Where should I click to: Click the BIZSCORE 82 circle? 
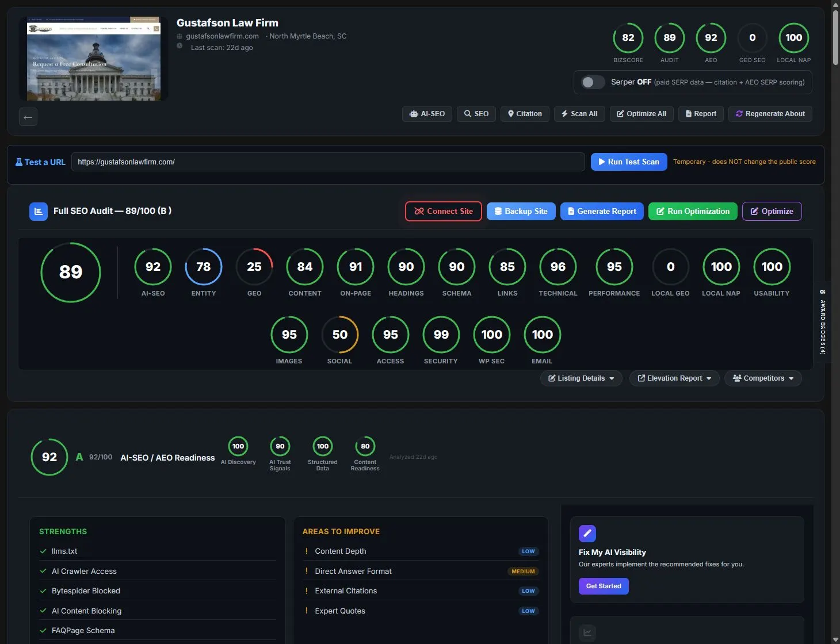coord(628,38)
